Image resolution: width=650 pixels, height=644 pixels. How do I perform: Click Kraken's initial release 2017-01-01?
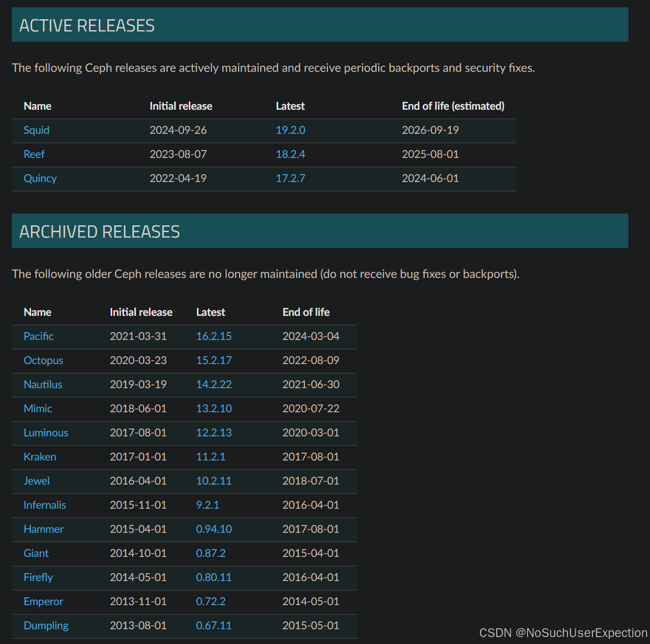(138, 457)
